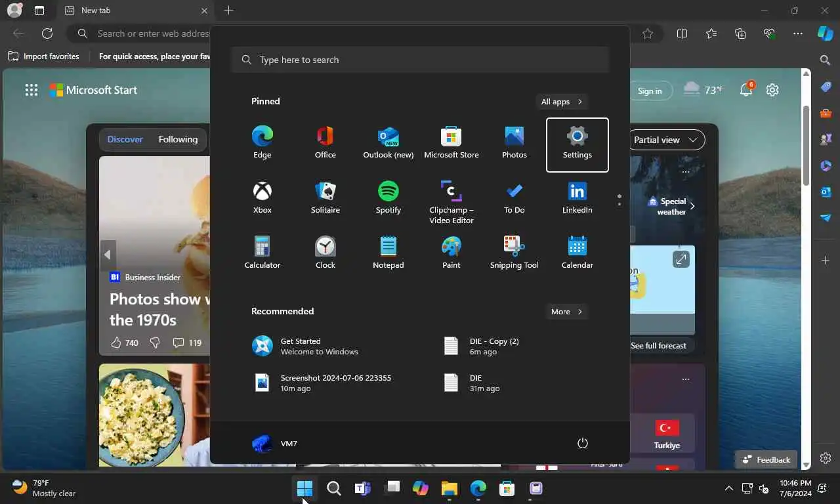This screenshot has height=504, width=840.
Task: Open Browser essentials heart icon
Action: pos(769,33)
